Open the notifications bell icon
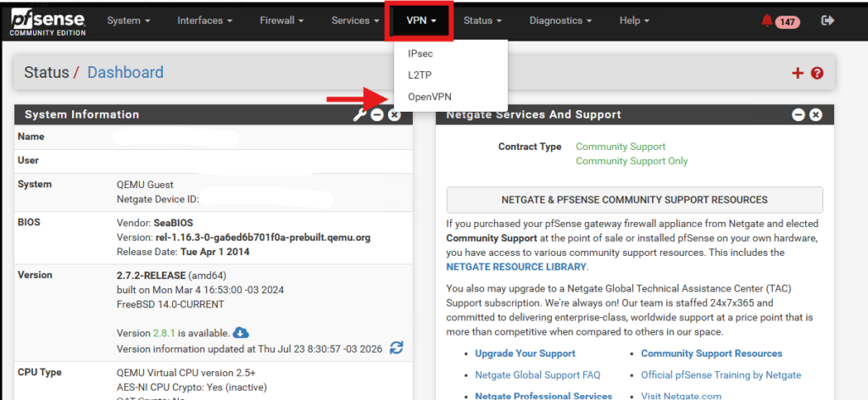 [x=766, y=21]
